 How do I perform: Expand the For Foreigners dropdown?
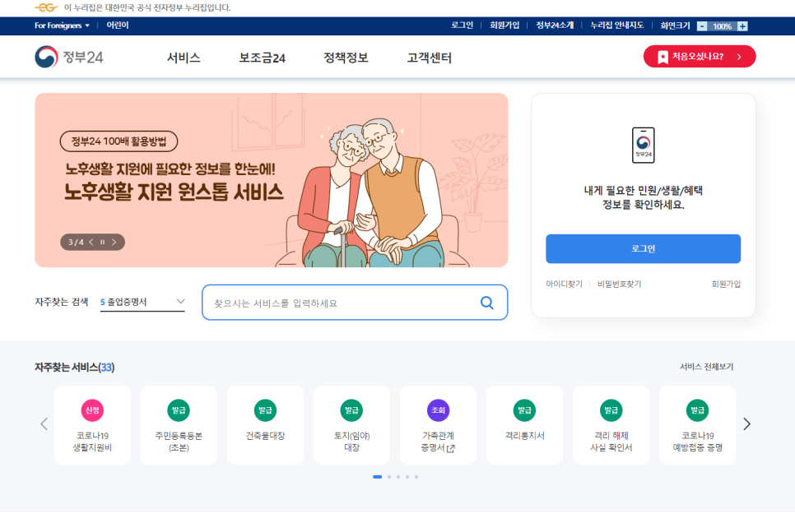coord(62,25)
